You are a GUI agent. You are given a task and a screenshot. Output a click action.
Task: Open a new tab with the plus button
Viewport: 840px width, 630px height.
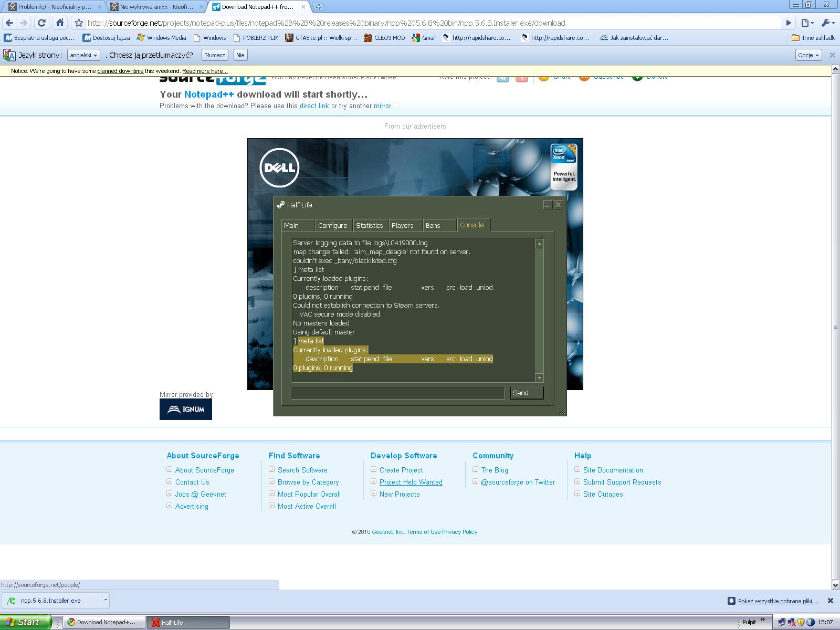click(319, 7)
